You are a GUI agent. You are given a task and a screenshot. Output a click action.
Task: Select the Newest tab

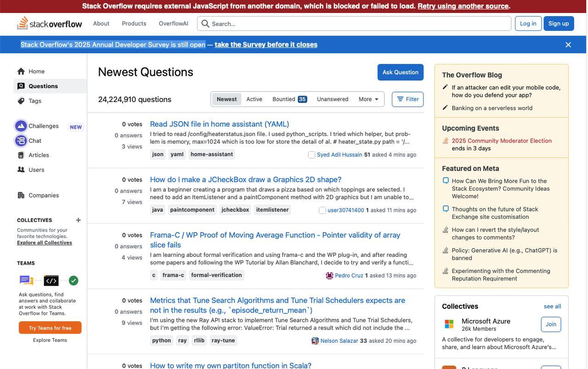point(227,99)
